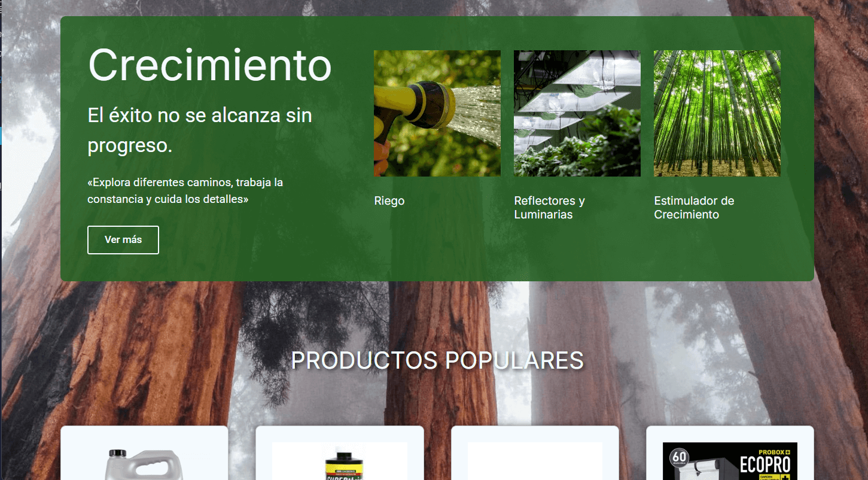Image resolution: width=868 pixels, height=480 pixels.
Task: Select the quote about exploring diferentes caminos
Action: coord(185,190)
